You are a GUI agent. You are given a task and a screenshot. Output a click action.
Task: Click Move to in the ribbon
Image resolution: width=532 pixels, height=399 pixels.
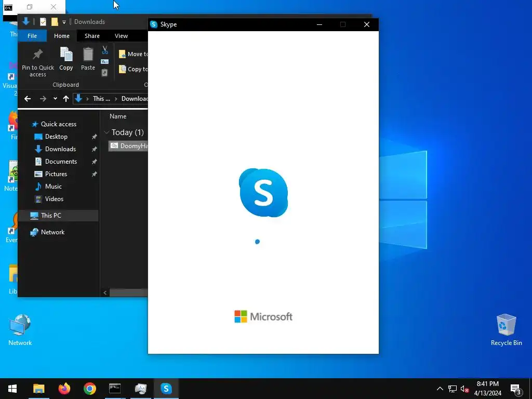point(134,54)
